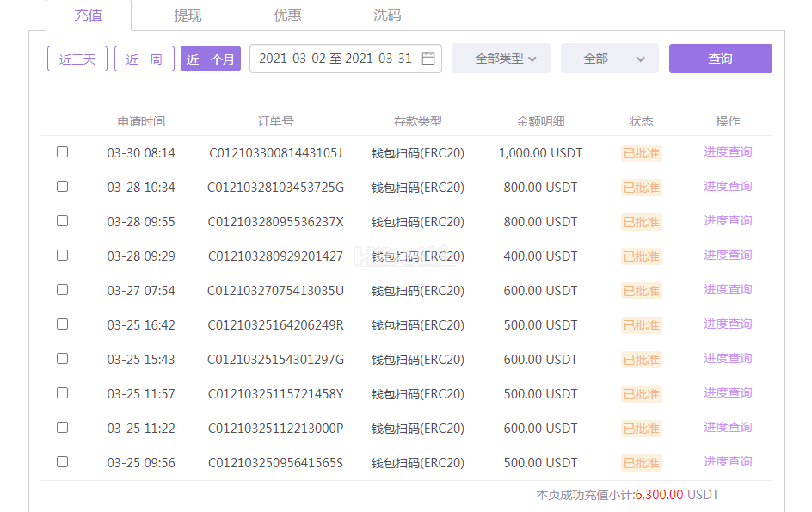
Task: Click 已批准 status on 03-25 11:22 row
Action: 641,429
